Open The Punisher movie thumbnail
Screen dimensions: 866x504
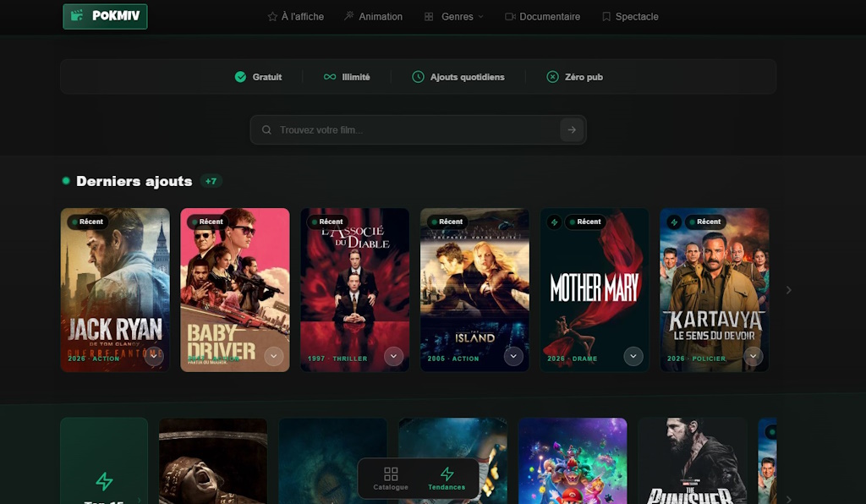pos(693,461)
